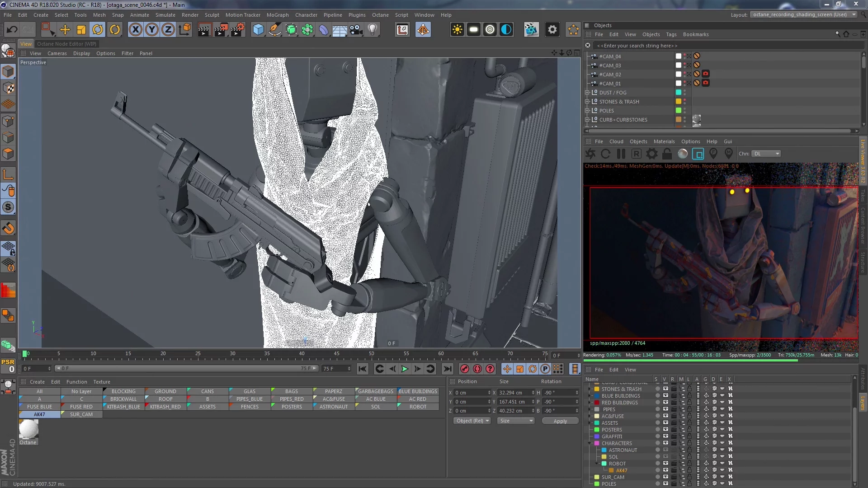868x488 pixels.
Task: Restart the Octane render with the refresh icon
Action: 605,154
